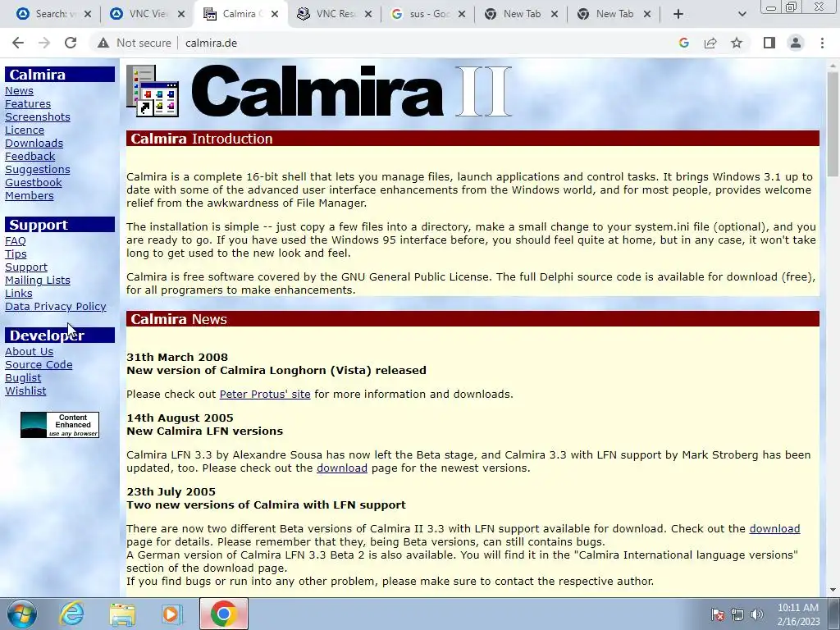This screenshot has width=840, height=630.
Task: Click the Calmira II logo icon
Action: (x=153, y=90)
